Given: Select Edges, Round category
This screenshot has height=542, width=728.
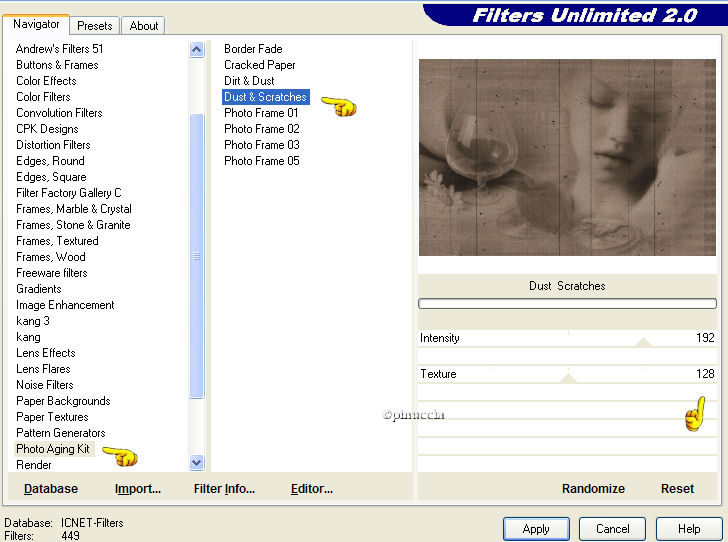Looking at the screenshot, I should 50,161.
